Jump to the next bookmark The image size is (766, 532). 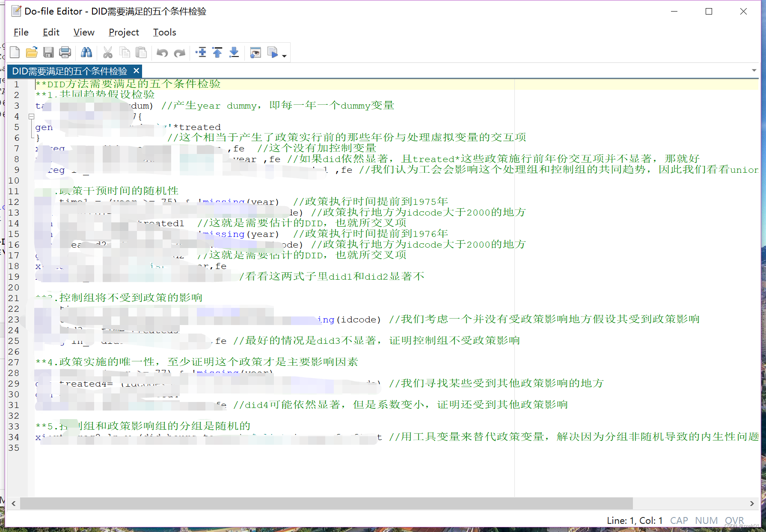pyautogui.click(x=234, y=53)
